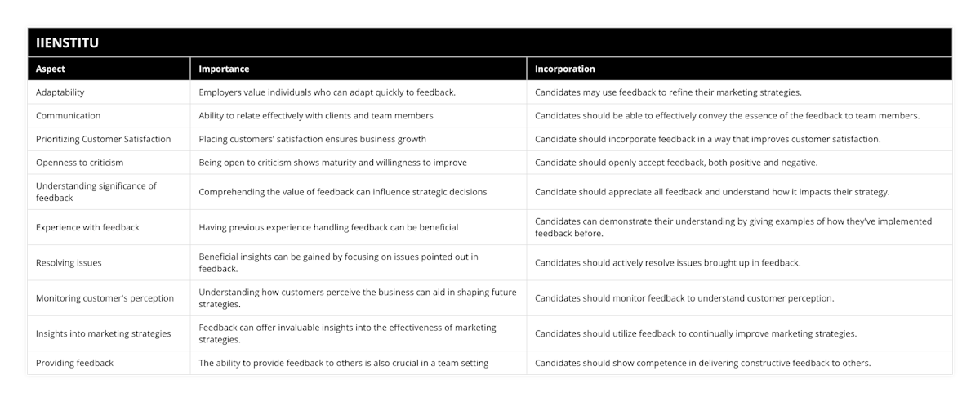Viewport: 980px width, 402px height.
Task: Select the Experience with feedback cell
Action: 87,227
